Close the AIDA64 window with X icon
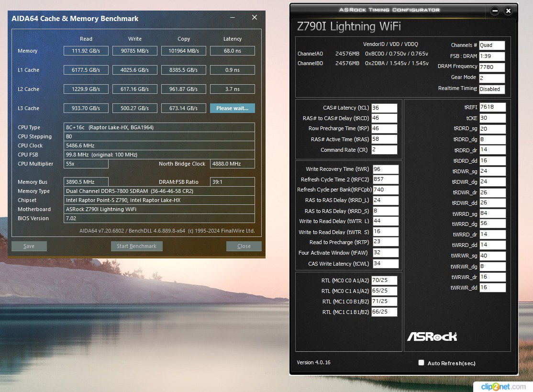 coord(254,17)
